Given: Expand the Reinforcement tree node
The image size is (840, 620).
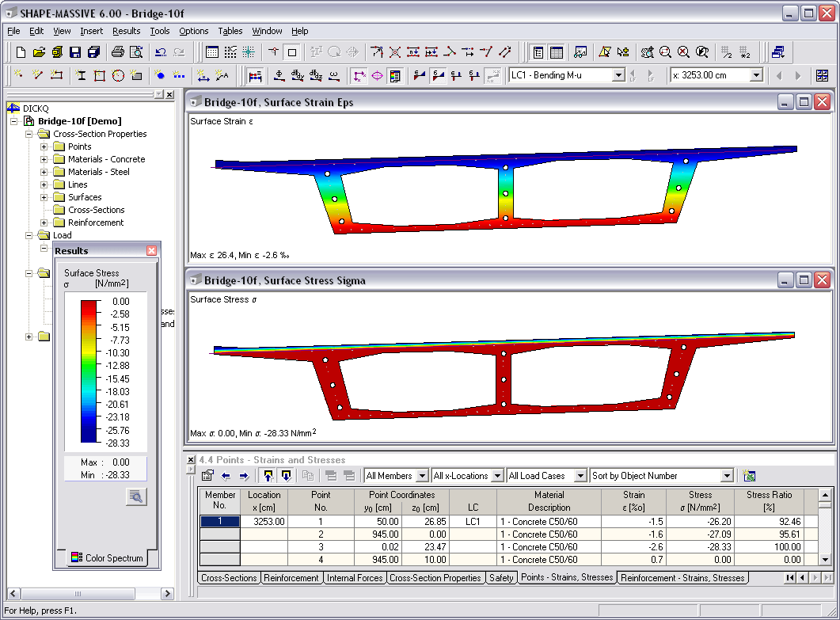Looking at the screenshot, I should tap(44, 223).
